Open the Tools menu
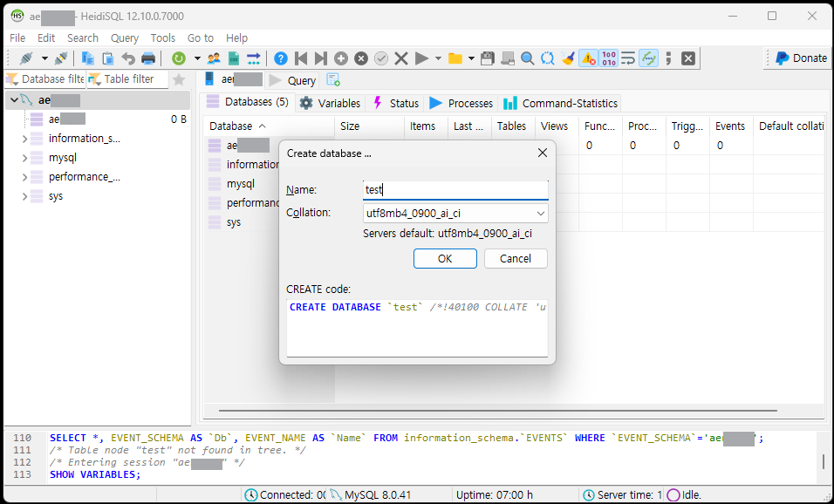The image size is (834, 504). (x=163, y=37)
